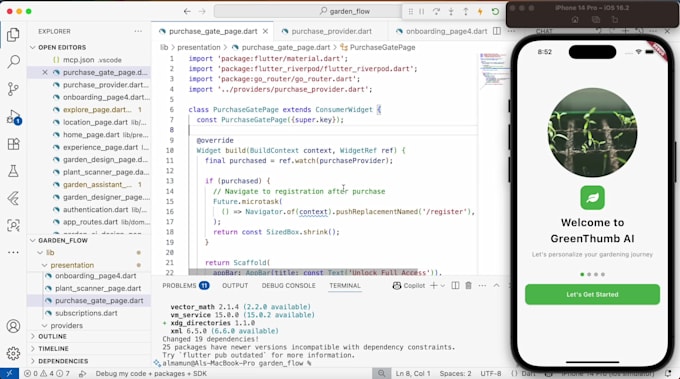Viewport: 680px width, 379px height.
Task: Add a new terminal with plus icon
Action: pyautogui.click(x=433, y=285)
